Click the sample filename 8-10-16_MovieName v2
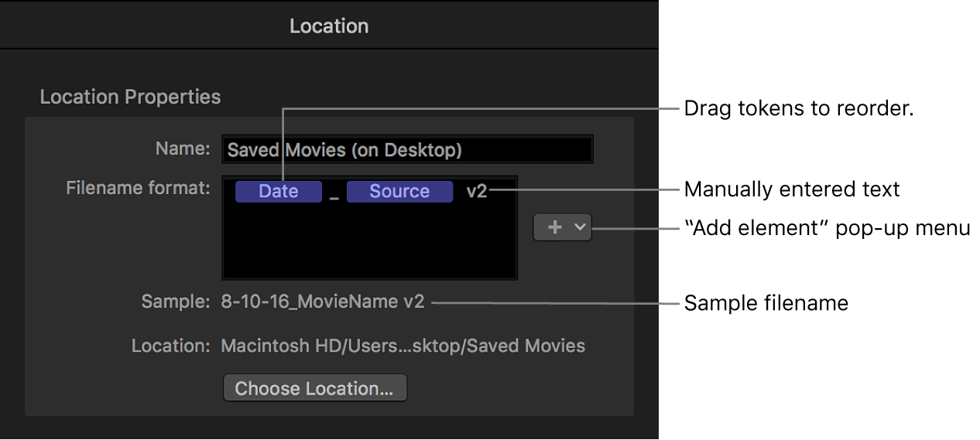The width and height of the screenshot is (980, 440). 323,302
